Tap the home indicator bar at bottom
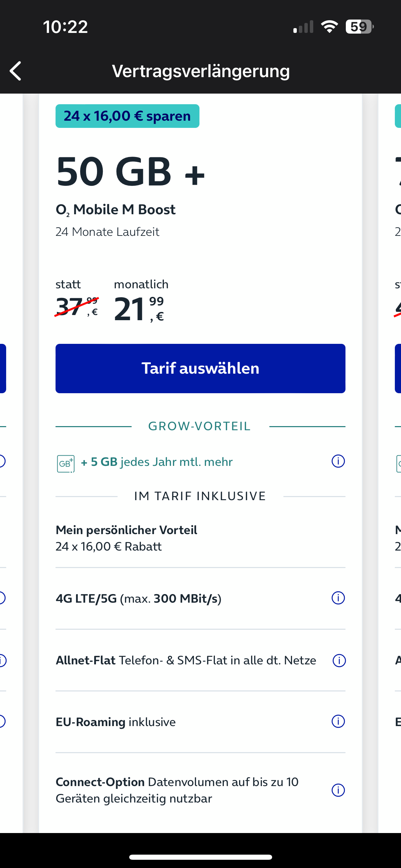 (x=200, y=857)
